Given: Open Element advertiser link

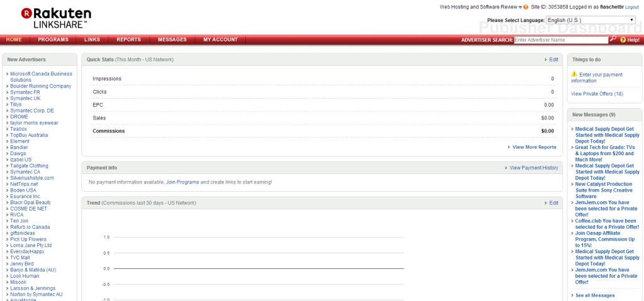Looking at the screenshot, I should [19, 141].
